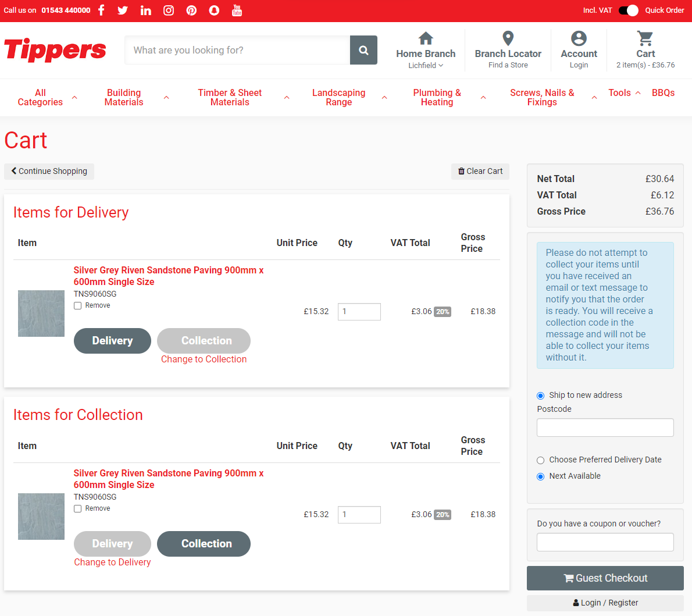Click Change to Collection link

pos(204,359)
